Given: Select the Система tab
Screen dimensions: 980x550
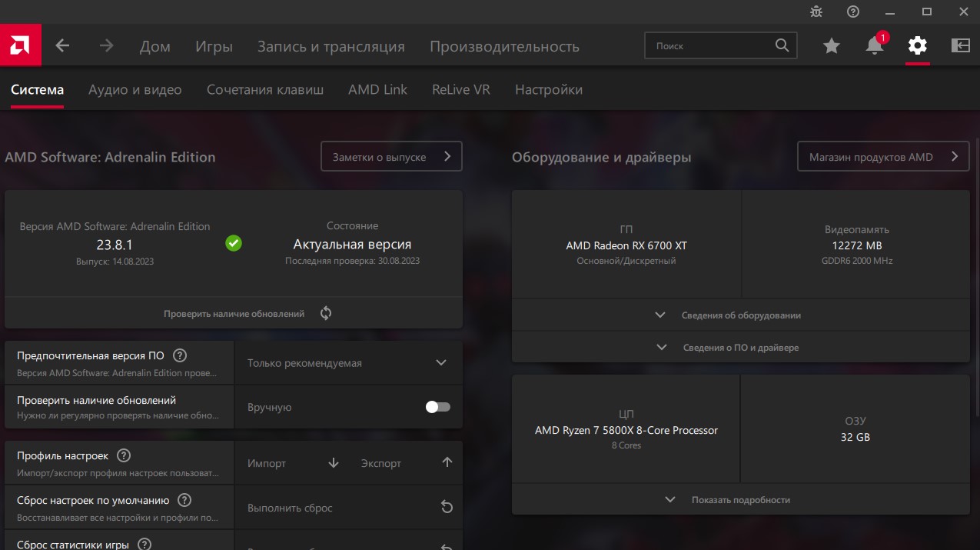Looking at the screenshot, I should (37, 89).
